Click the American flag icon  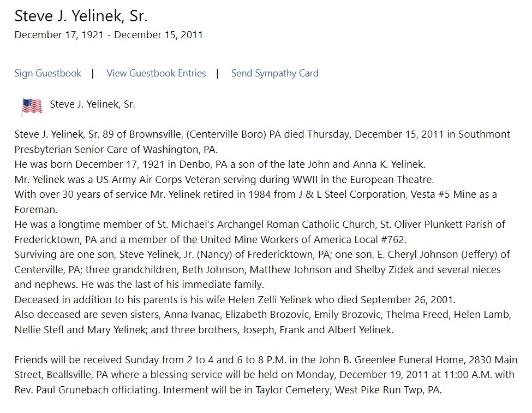point(32,107)
